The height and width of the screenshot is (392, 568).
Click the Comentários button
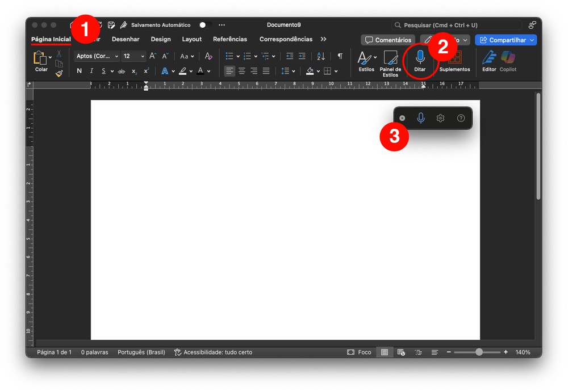pos(388,40)
